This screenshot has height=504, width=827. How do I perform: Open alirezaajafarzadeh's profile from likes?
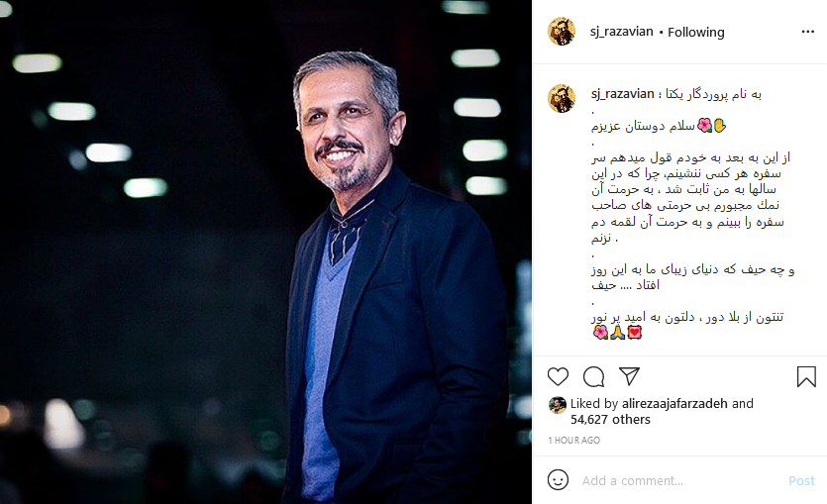pyautogui.click(x=674, y=403)
